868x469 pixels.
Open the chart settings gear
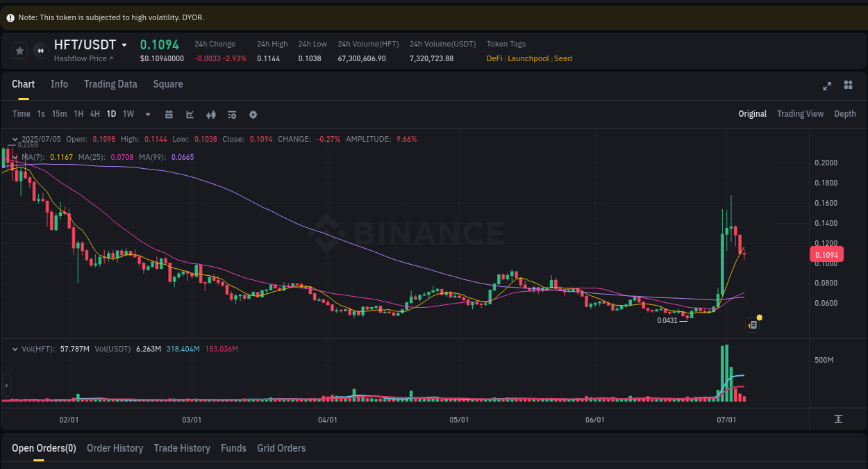tap(253, 114)
